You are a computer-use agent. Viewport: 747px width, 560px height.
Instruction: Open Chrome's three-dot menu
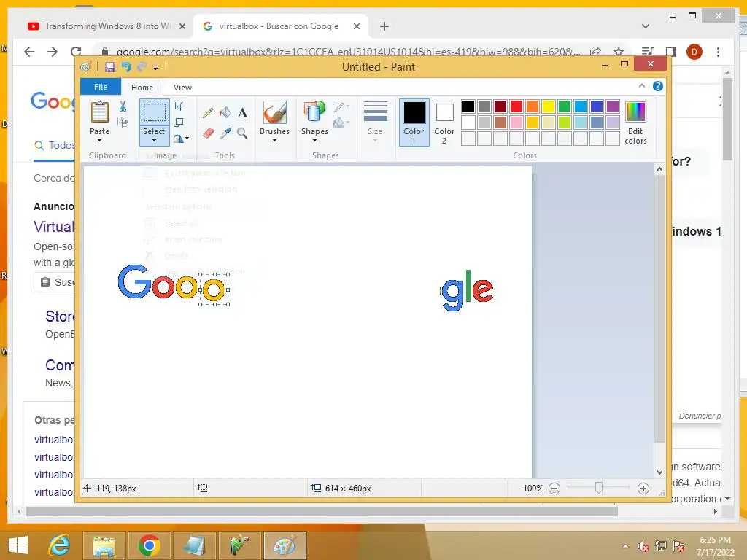click(x=718, y=52)
